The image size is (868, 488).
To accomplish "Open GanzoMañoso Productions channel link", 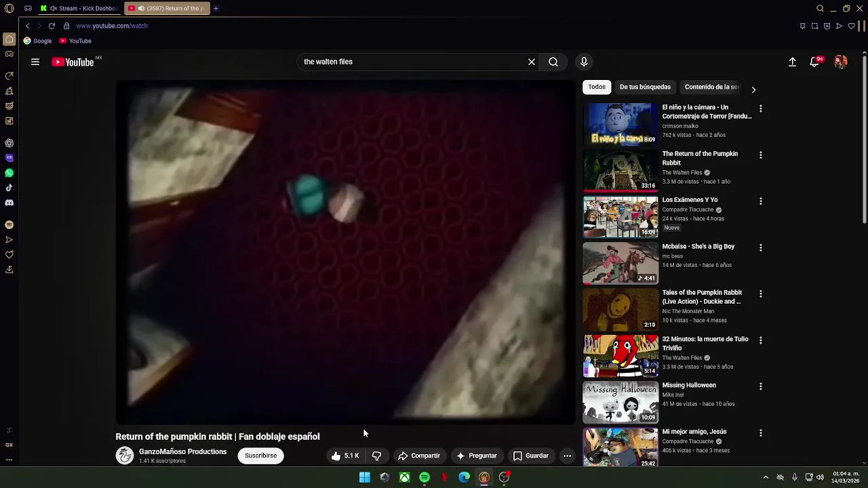I will pos(182,451).
